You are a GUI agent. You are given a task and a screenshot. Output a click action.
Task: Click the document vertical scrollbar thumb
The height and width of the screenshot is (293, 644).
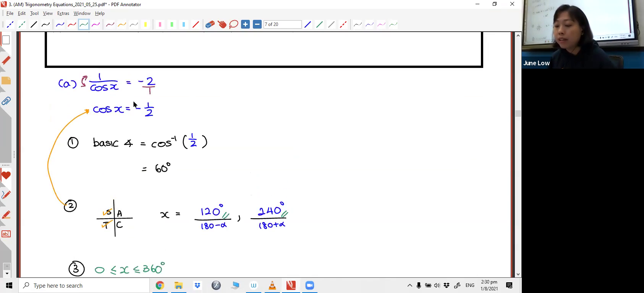tap(518, 113)
